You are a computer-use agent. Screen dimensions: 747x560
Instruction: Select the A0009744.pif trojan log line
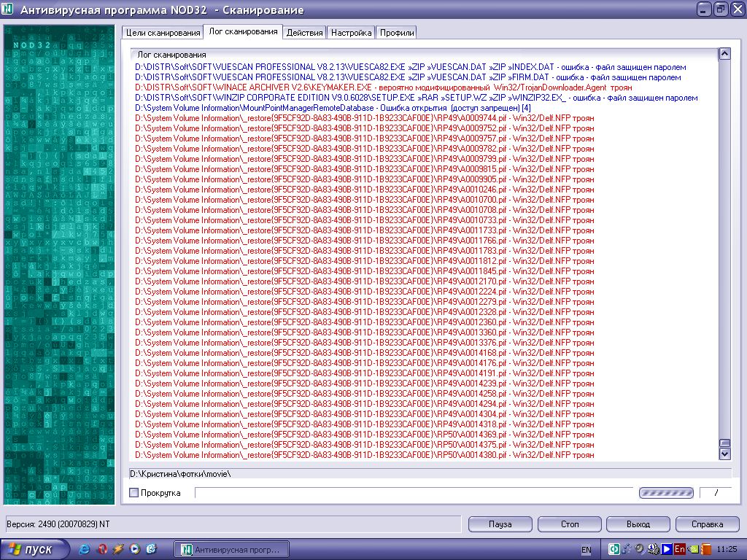click(x=365, y=118)
